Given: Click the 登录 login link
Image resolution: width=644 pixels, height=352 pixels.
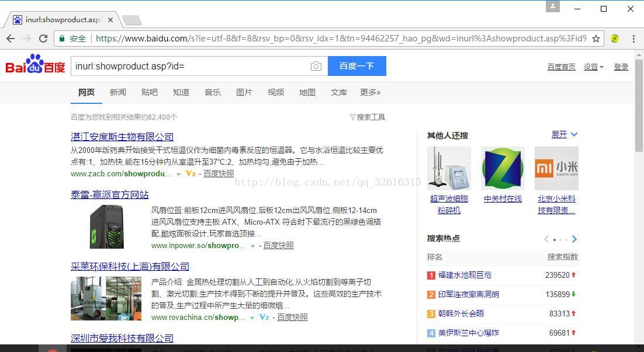Looking at the screenshot, I should point(621,67).
